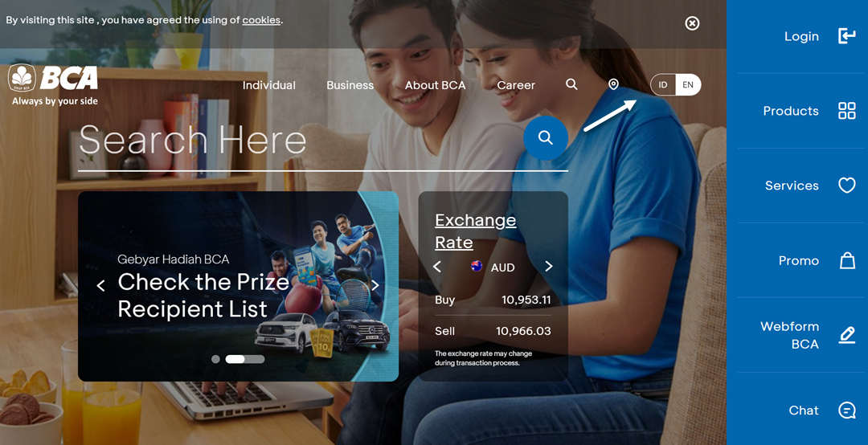Open the About BCA menu

(x=435, y=85)
